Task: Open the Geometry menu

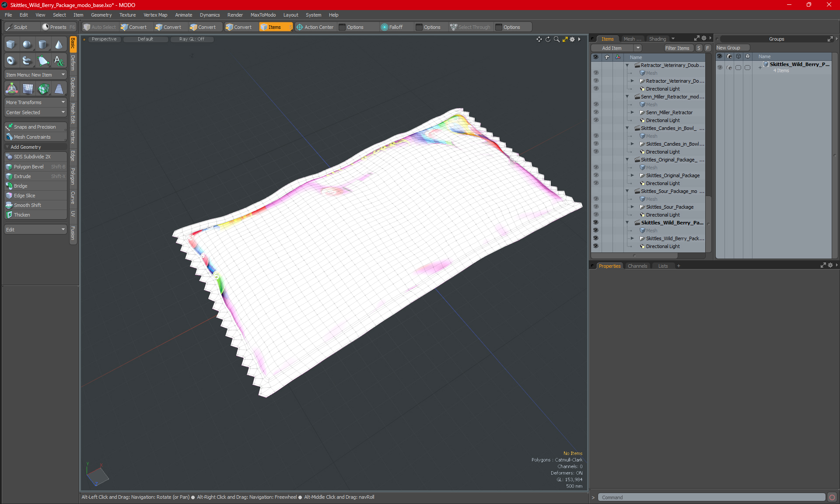Action: point(101,15)
